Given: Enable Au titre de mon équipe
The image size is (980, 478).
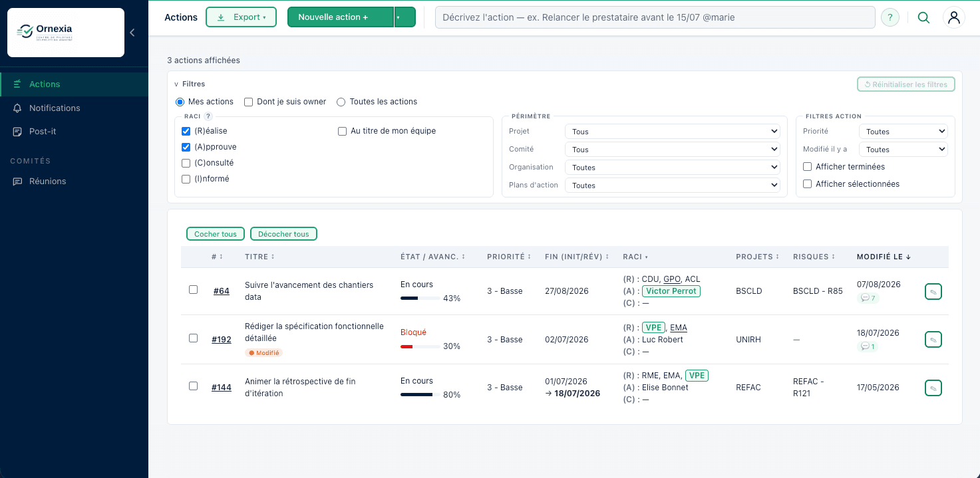Looking at the screenshot, I should point(343,132).
